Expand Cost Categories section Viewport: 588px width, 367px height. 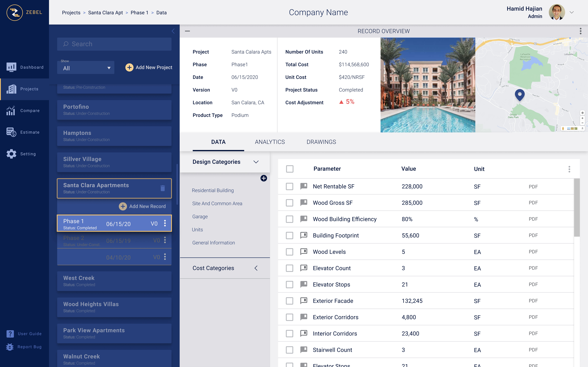click(x=256, y=268)
